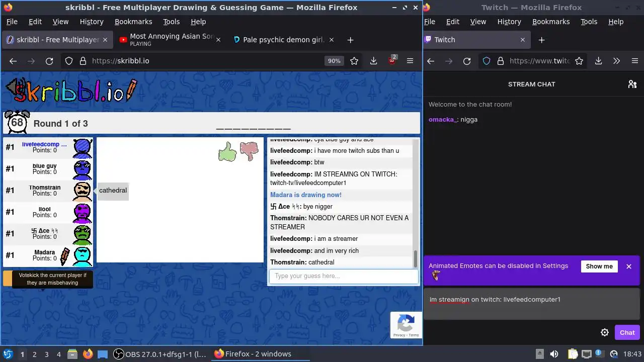
Task: Go back in the skribbl Firefox window
Action: coord(13,61)
